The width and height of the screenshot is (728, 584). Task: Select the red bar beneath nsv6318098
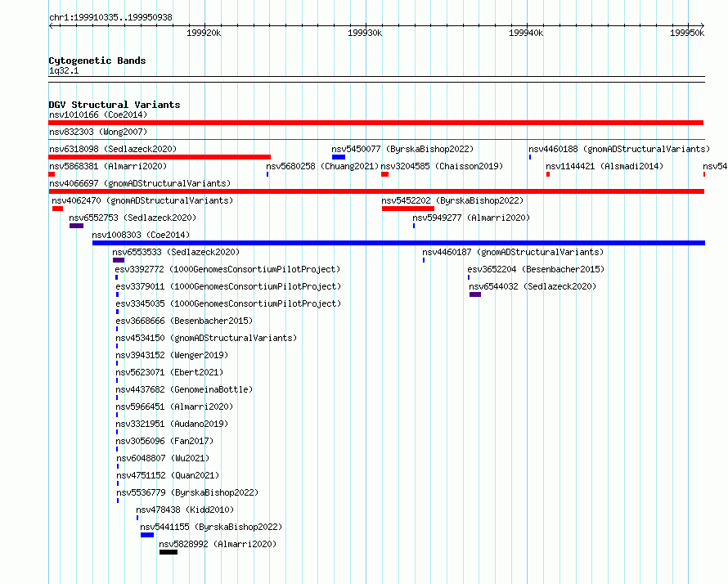160,157
